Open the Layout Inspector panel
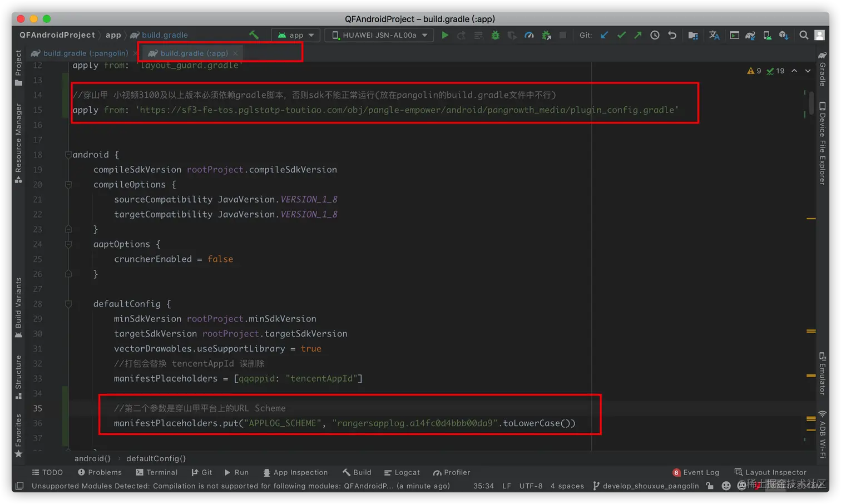The height and width of the screenshot is (504, 841). 770,472
